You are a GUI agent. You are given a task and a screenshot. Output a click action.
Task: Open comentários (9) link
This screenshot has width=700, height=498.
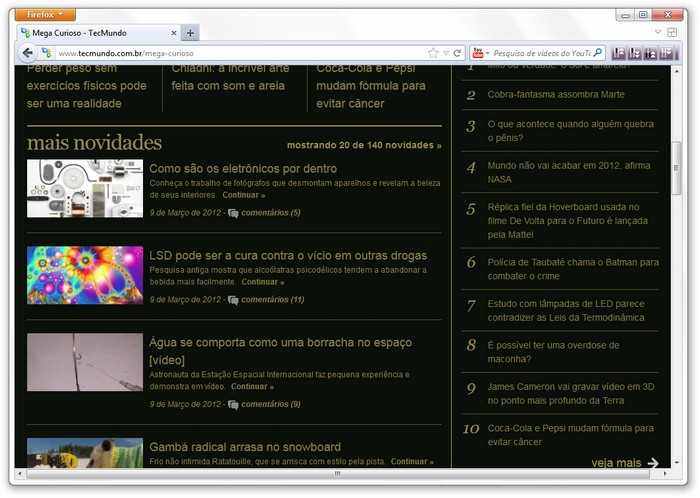click(x=271, y=404)
